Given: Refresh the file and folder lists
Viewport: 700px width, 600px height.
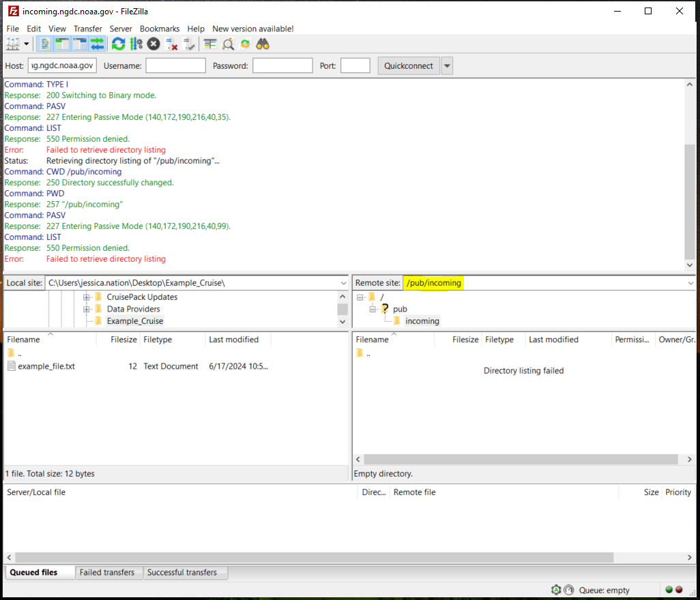Looking at the screenshot, I should pos(118,44).
